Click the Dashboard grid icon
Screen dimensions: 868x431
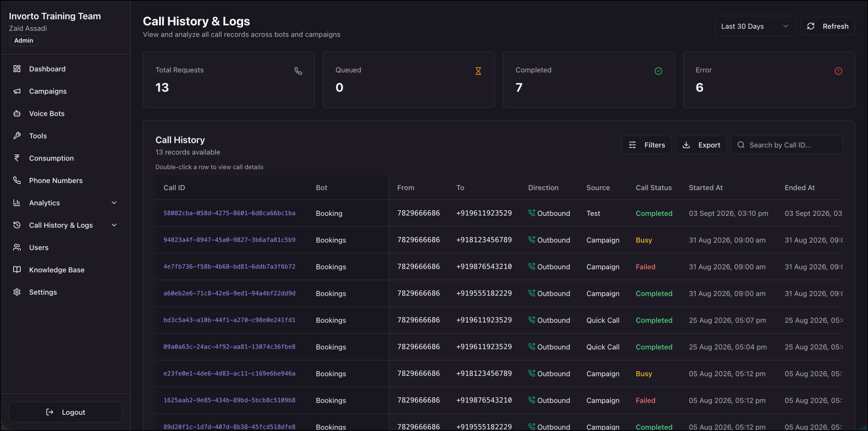pyautogui.click(x=17, y=69)
